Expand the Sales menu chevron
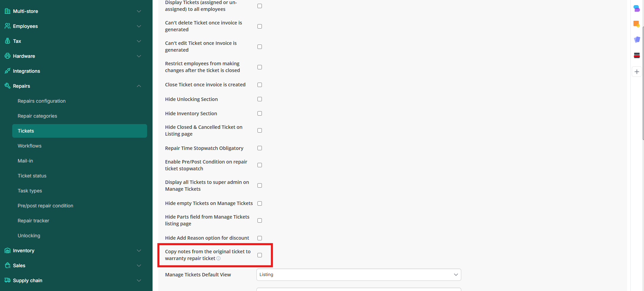This screenshot has height=291, width=644. [139, 266]
